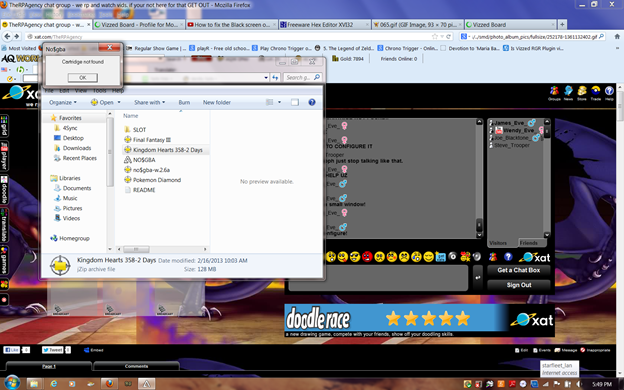624x390 pixels.
Task: Click the Sign Out button
Action: point(519,285)
